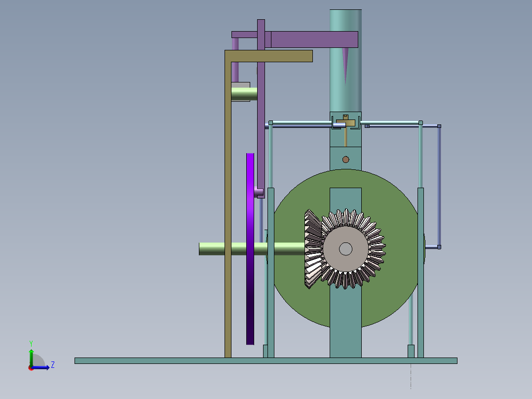
Task: Select the tan bracket in the teal column
Action: click(x=345, y=122)
